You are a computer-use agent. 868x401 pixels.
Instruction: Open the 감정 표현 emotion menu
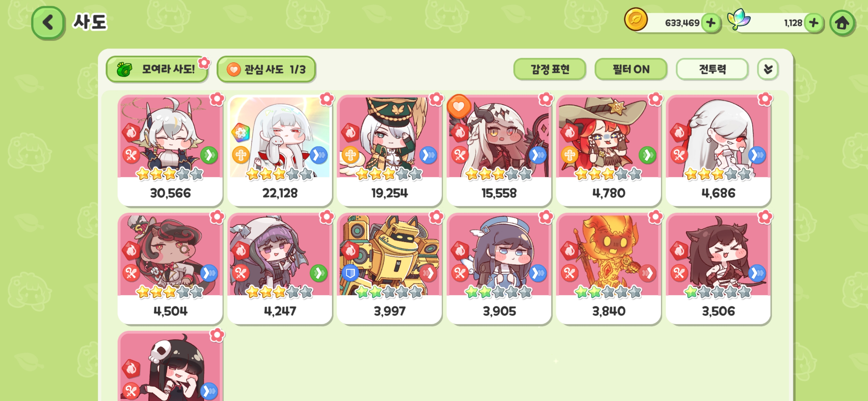click(x=549, y=69)
